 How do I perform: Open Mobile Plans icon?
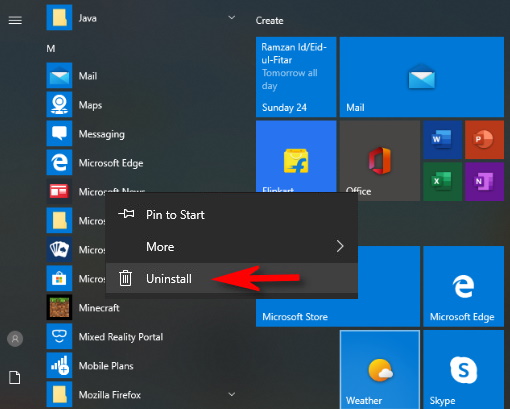pyautogui.click(x=59, y=365)
